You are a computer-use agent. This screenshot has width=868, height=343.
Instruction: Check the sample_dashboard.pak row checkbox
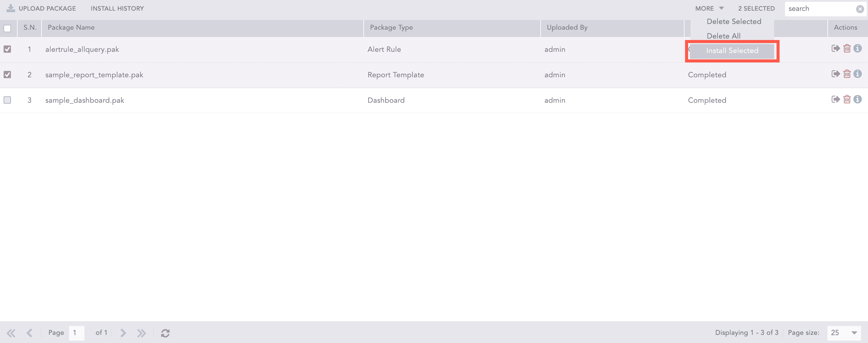pyautogui.click(x=7, y=100)
